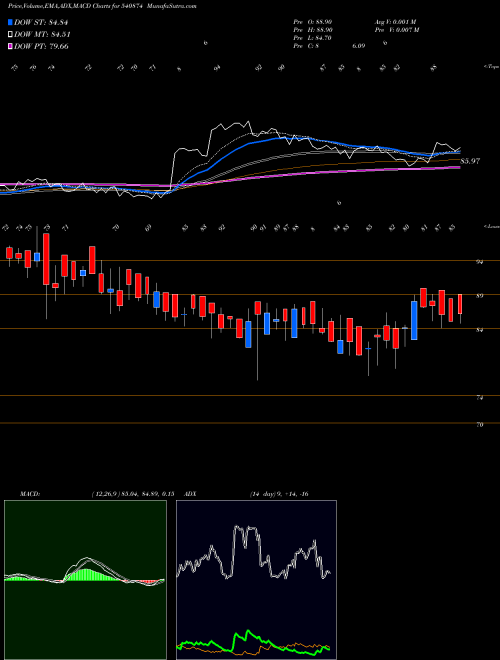This screenshot has height=660, width=500.
Task: Click the 'Pre H: 88.90' high value
Action: pos(313,30)
